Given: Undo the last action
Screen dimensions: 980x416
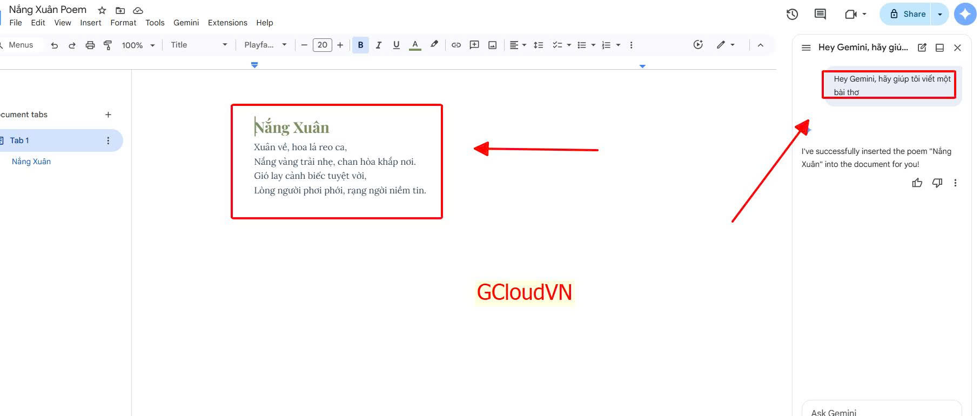Looking at the screenshot, I should pos(55,45).
